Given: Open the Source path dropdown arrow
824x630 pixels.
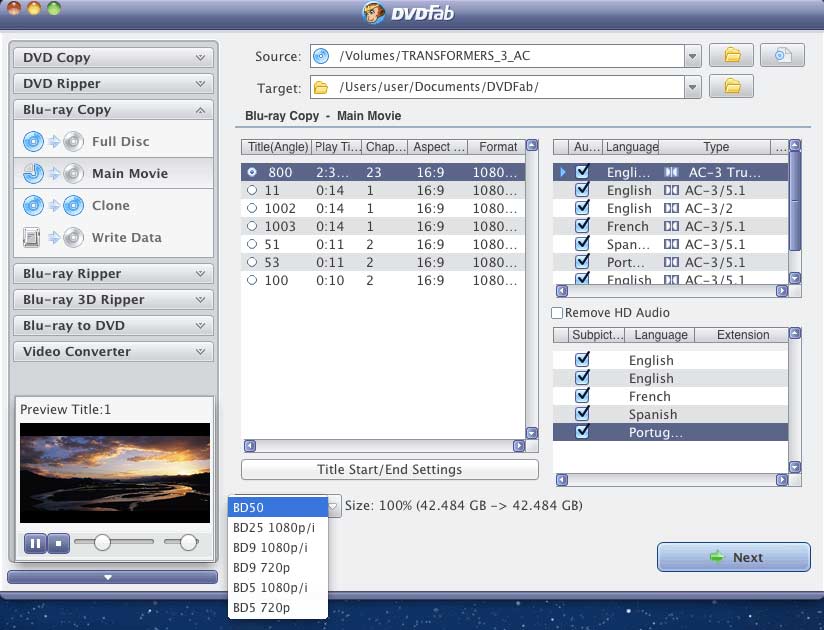Looking at the screenshot, I should [x=693, y=56].
